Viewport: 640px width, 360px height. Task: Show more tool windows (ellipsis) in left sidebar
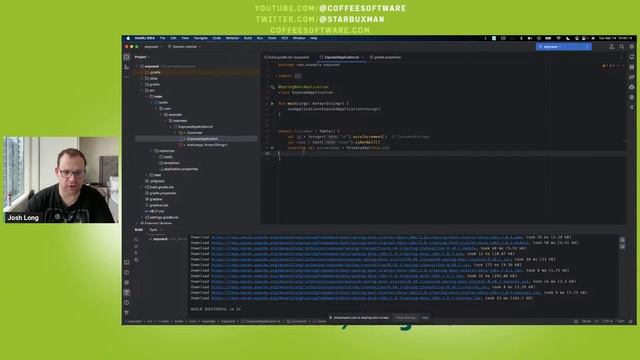pos(127,76)
